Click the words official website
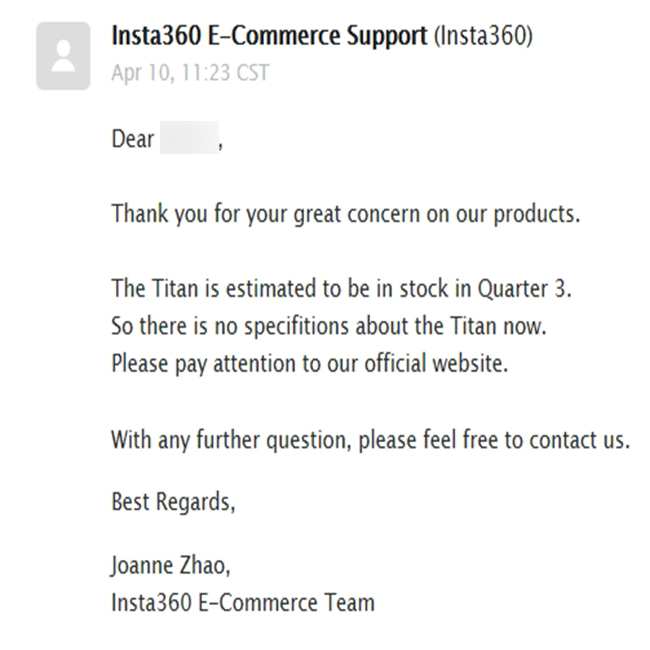This screenshot has height=650, width=650. 436,363
